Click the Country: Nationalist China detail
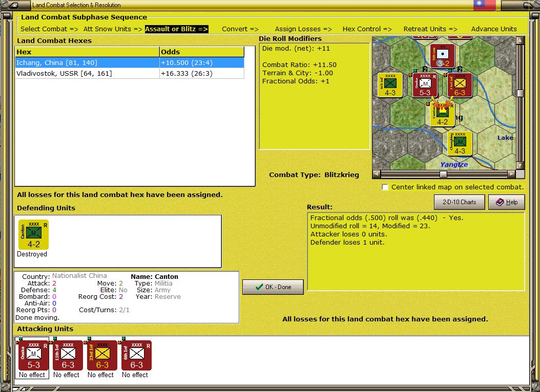The width and height of the screenshot is (540, 392). [65, 276]
